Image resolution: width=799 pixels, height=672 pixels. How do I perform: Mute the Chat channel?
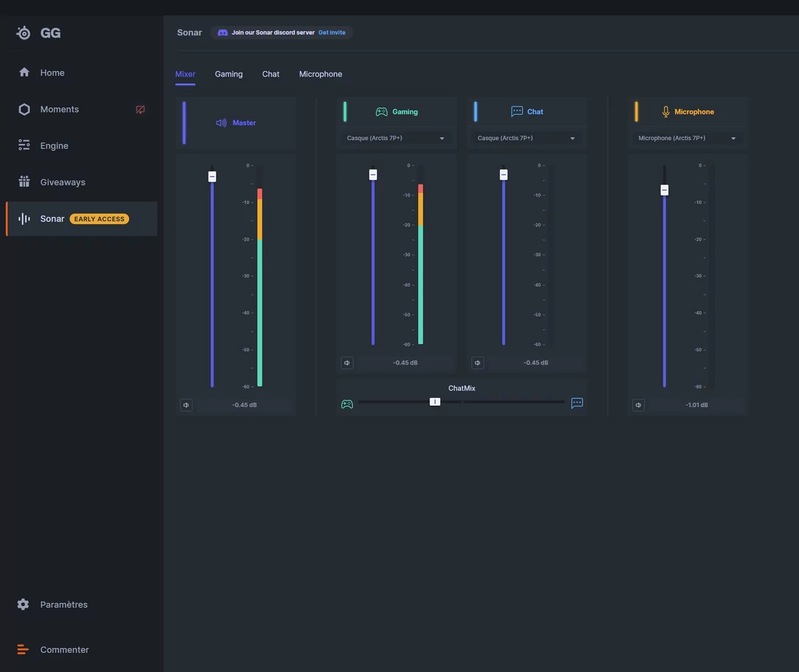pyautogui.click(x=477, y=363)
